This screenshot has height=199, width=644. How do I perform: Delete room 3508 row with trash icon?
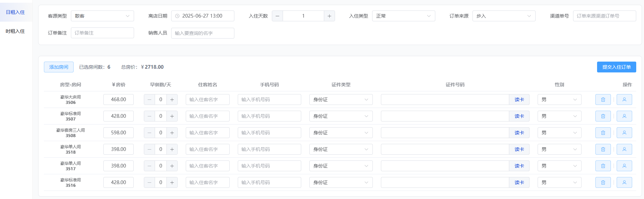pyautogui.click(x=603, y=133)
